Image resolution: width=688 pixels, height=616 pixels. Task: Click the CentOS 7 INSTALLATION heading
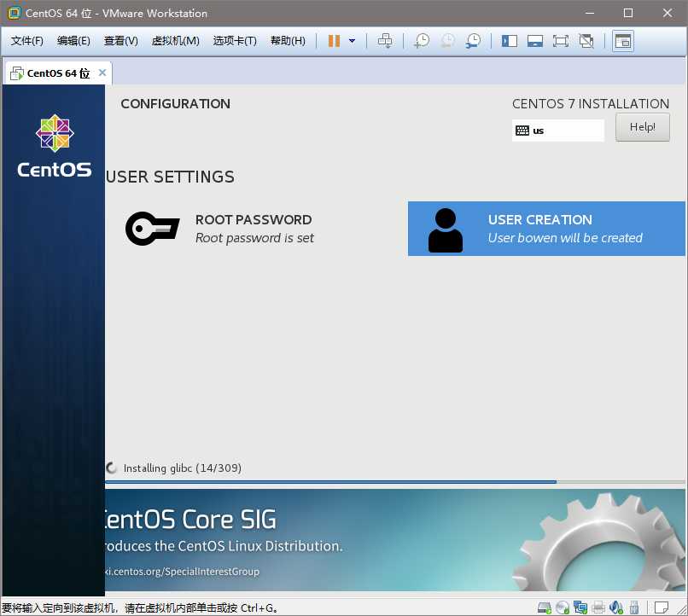[591, 104]
